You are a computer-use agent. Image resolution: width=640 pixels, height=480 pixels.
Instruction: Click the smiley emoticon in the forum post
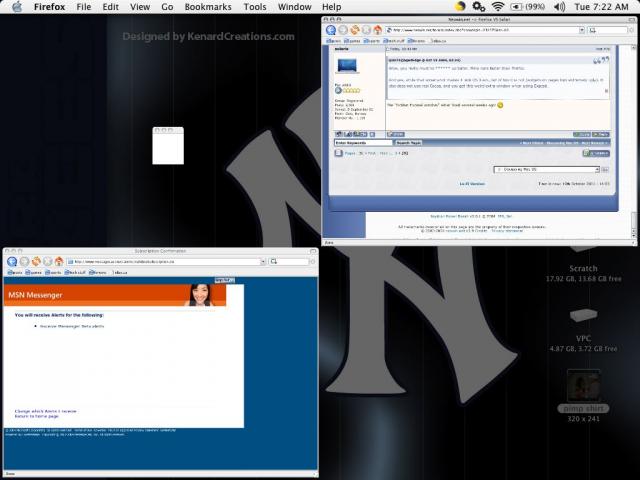(500, 105)
